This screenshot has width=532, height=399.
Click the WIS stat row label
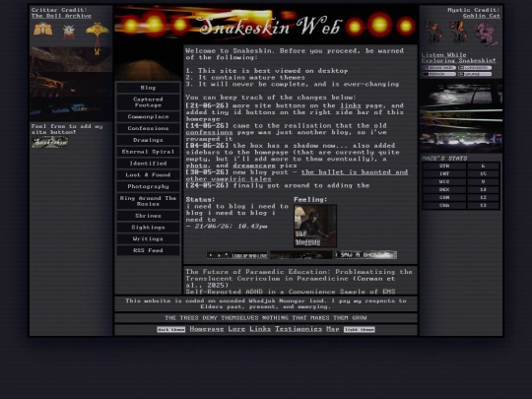click(x=444, y=181)
